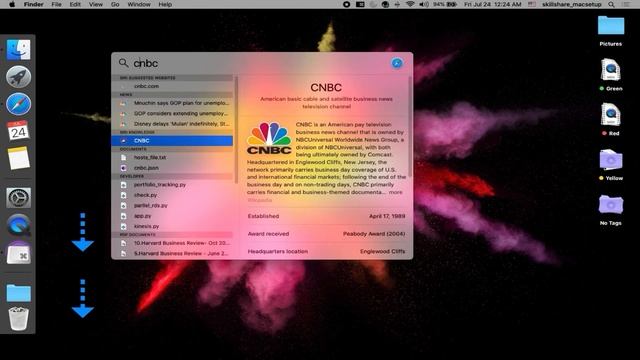Open Notification Center from menu bar
Screen dimensions: 640x360
click(627, 4)
